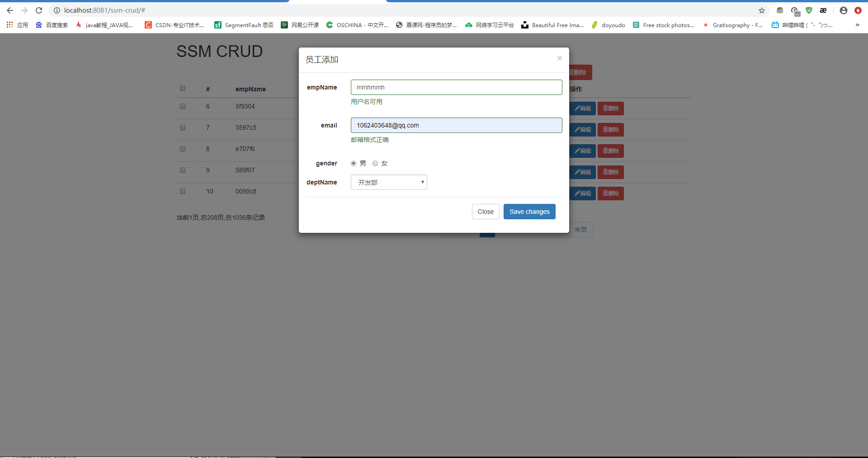
Task: Open the bookmarks overflow chevron menu
Action: point(858,25)
